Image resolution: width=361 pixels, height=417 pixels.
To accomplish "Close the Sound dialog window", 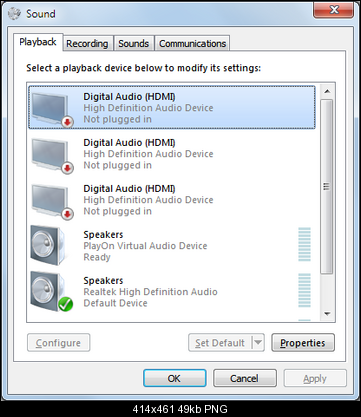I will coord(333,9).
